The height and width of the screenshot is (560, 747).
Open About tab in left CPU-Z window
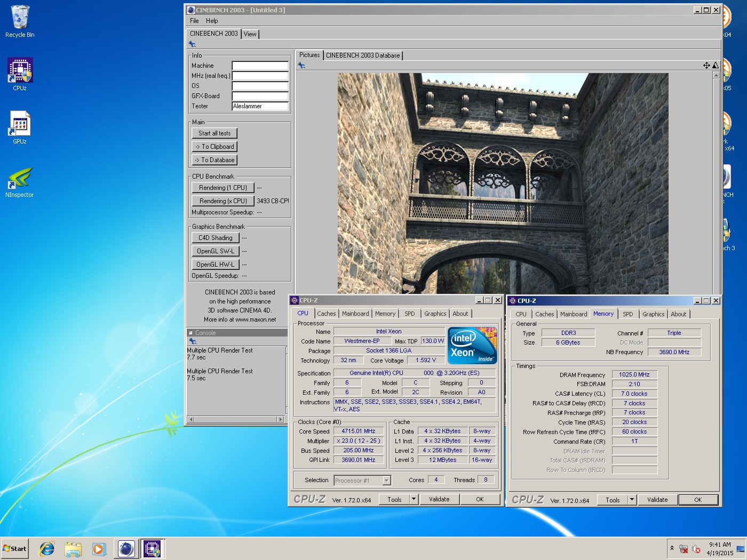[x=460, y=314]
